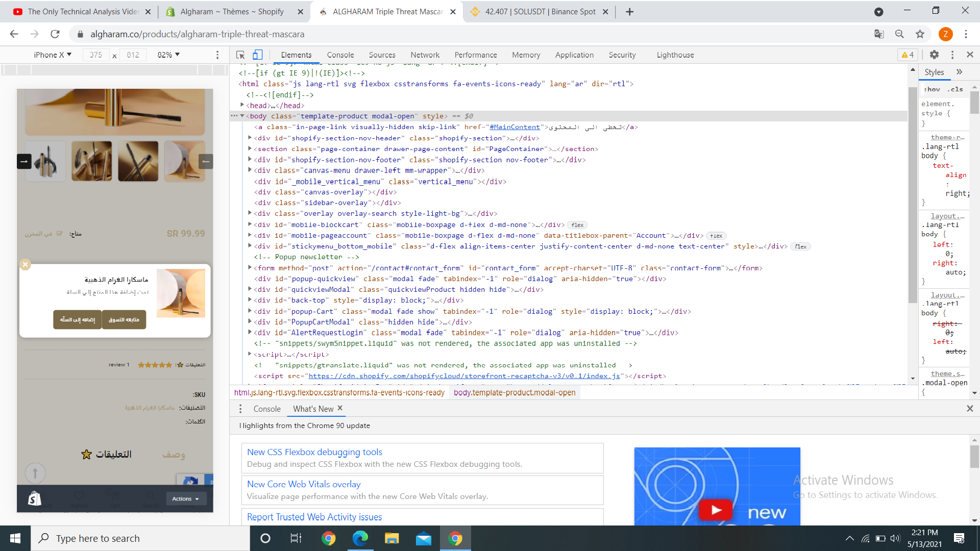This screenshot has height=551, width=980.
Task: Open the iPhone X device dropdown
Action: coord(53,55)
